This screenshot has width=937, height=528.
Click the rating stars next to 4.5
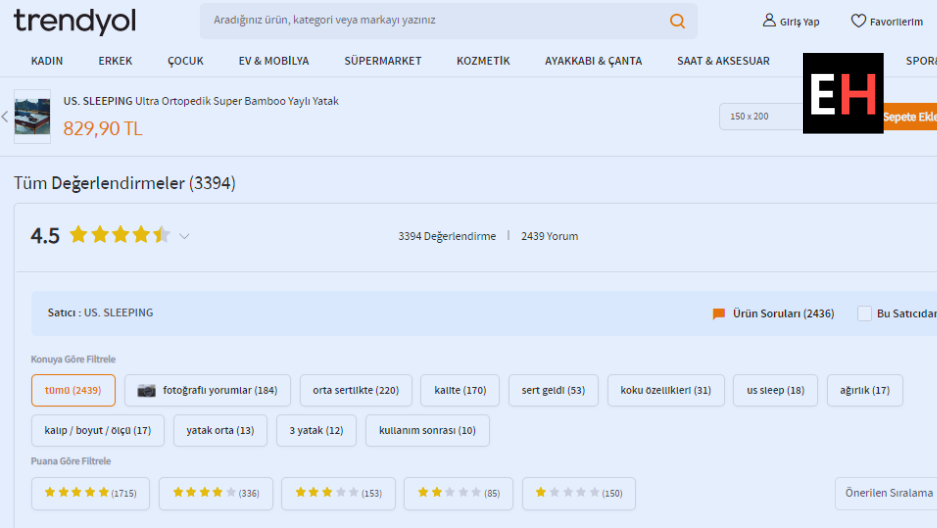point(120,235)
